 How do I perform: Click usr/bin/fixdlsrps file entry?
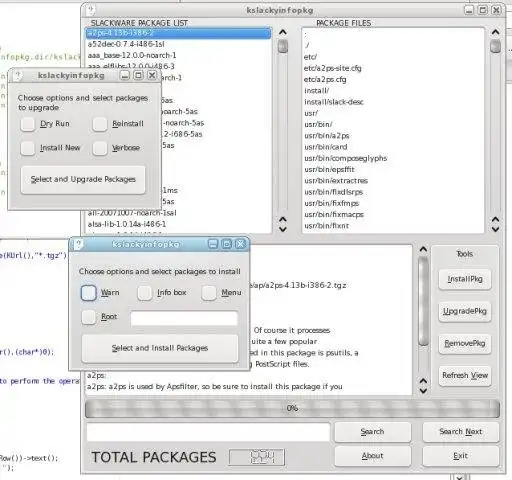334,192
